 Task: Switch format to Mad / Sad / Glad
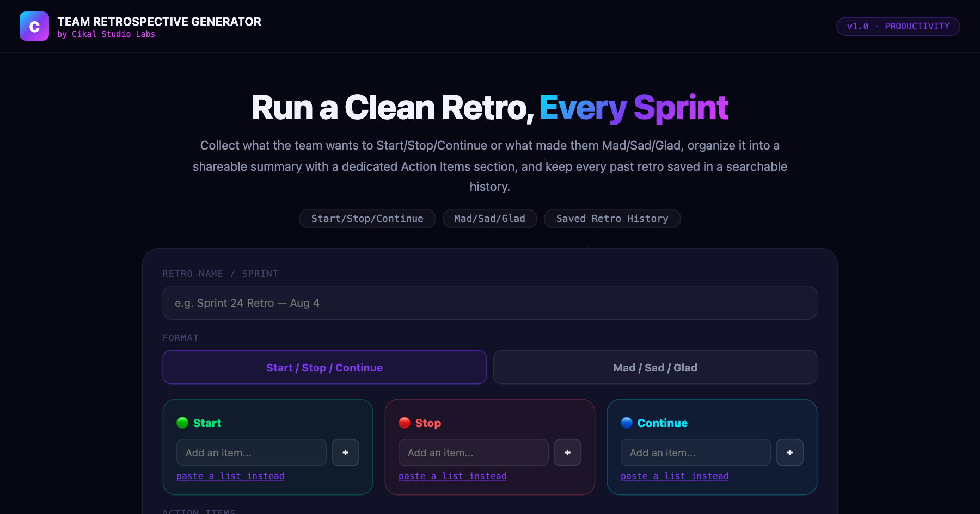pos(656,367)
